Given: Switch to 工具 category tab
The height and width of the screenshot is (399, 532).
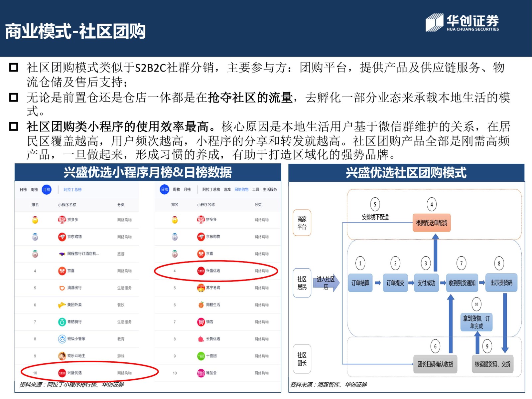Looking at the screenshot, I should click(256, 189).
